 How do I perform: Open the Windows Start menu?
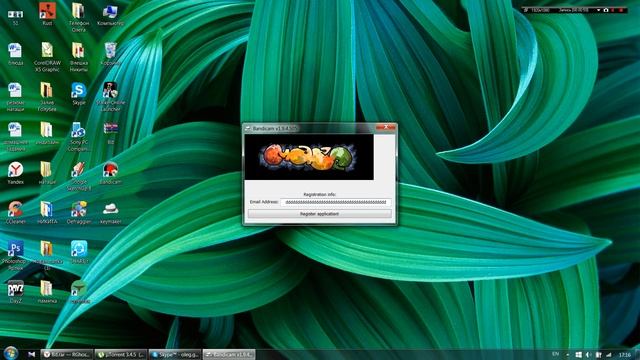(x=11, y=353)
